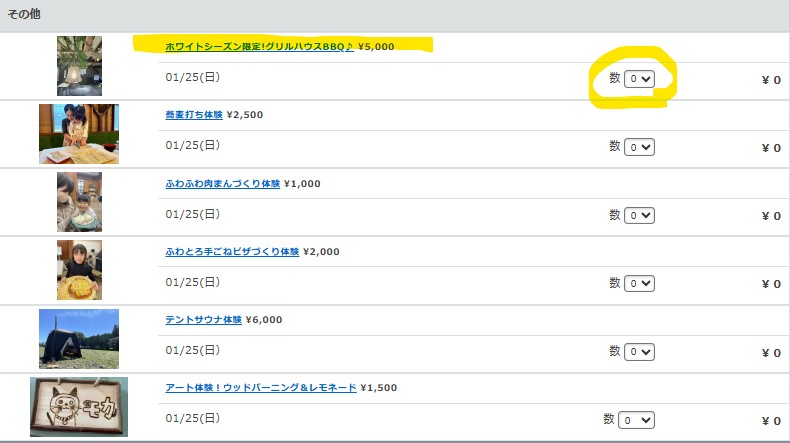This screenshot has width=790, height=443.
Task: Follow the 蕎麦打ち体験 link
Action: tap(194, 115)
